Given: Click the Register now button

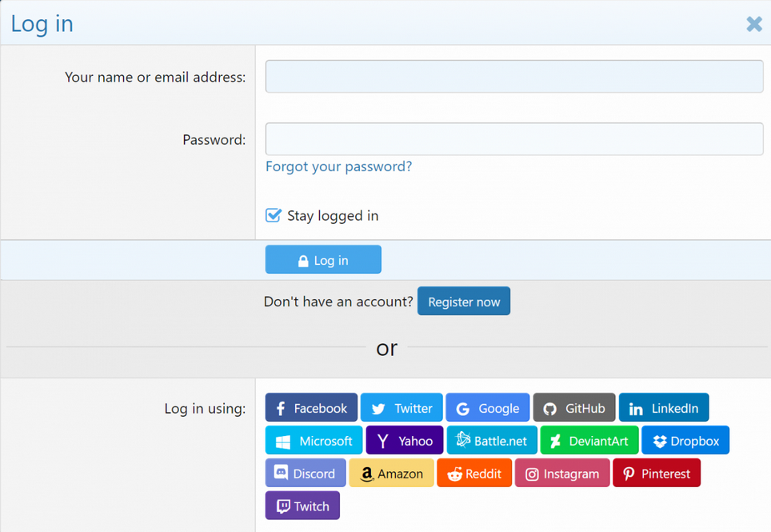Looking at the screenshot, I should [x=464, y=302].
